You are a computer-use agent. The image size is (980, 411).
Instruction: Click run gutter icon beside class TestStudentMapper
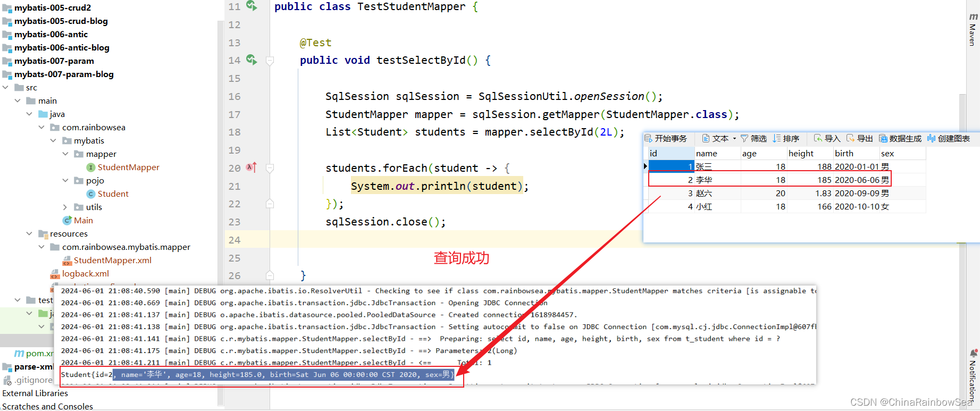point(252,6)
